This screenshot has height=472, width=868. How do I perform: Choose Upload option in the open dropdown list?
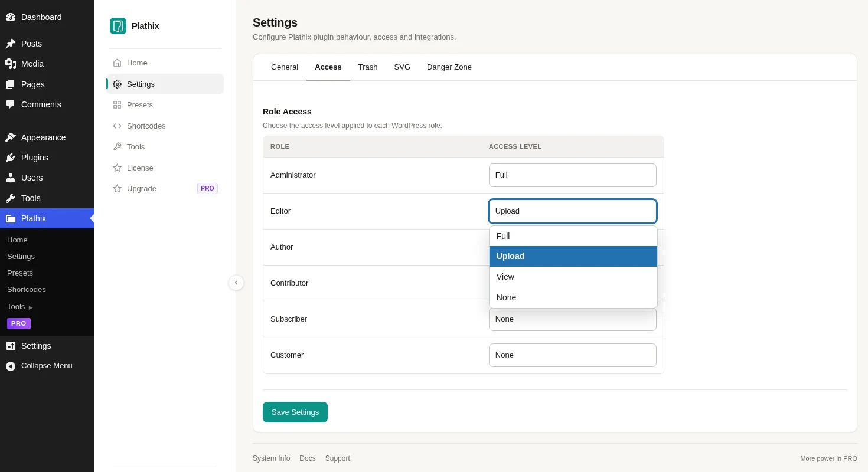click(573, 256)
